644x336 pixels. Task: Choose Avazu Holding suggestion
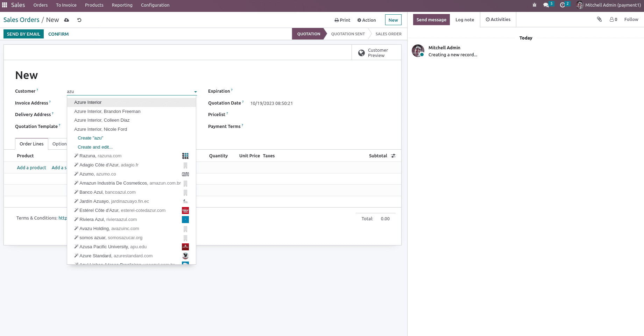(x=132, y=229)
